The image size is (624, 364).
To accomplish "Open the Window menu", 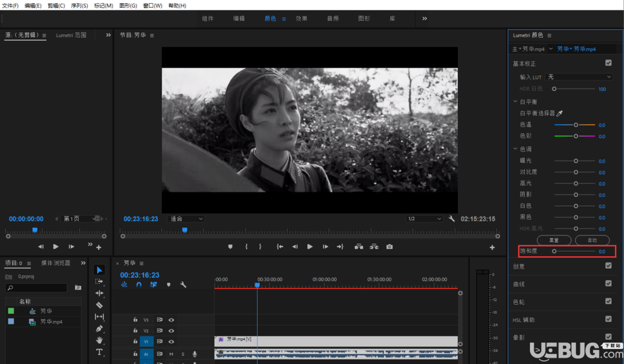I will pyautogui.click(x=152, y=6).
